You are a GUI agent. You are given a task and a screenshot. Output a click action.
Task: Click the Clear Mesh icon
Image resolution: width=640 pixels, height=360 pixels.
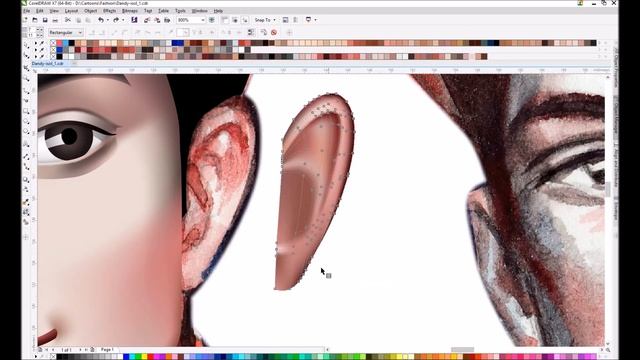click(x=274, y=32)
